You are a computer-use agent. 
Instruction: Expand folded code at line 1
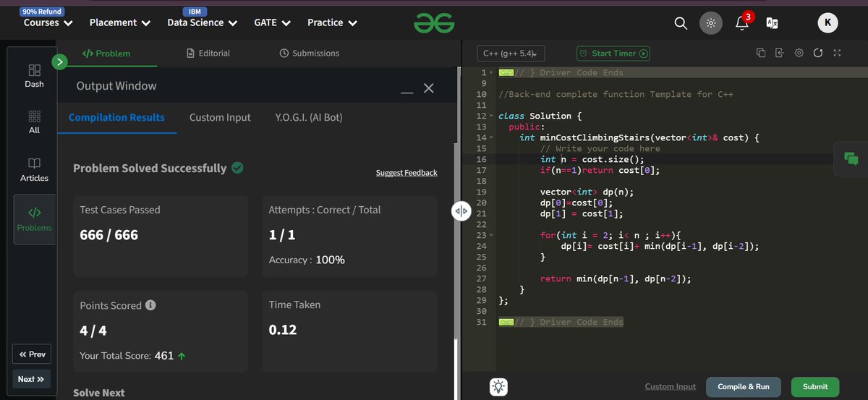pyautogui.click(x=492, y=72)
